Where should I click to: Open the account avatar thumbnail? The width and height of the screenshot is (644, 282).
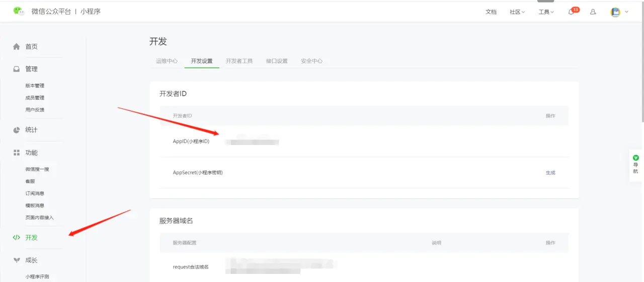(x=615, y=12)
